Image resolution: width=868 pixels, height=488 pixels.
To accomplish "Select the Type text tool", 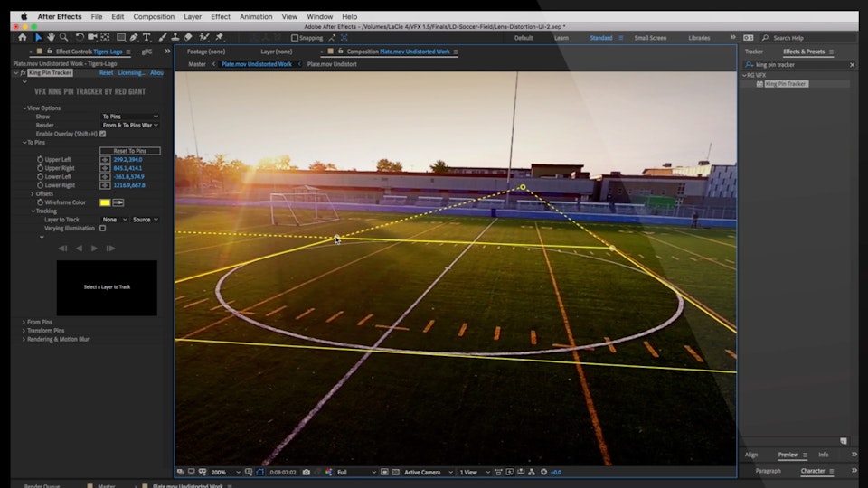I will point(147,37).
